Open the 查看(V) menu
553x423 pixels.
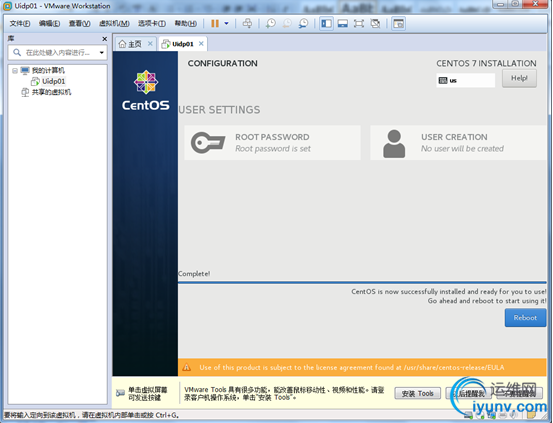click(80, 23)
